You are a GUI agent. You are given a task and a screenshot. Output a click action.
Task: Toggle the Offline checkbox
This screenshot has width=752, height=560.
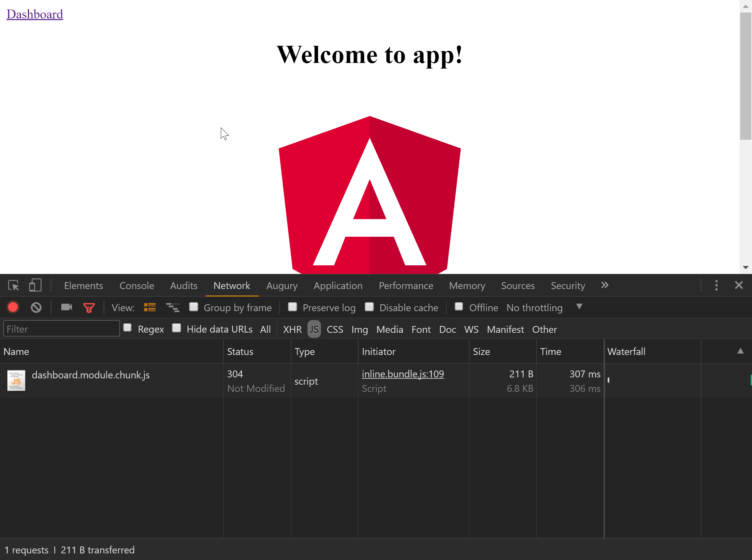coord(459,307)
